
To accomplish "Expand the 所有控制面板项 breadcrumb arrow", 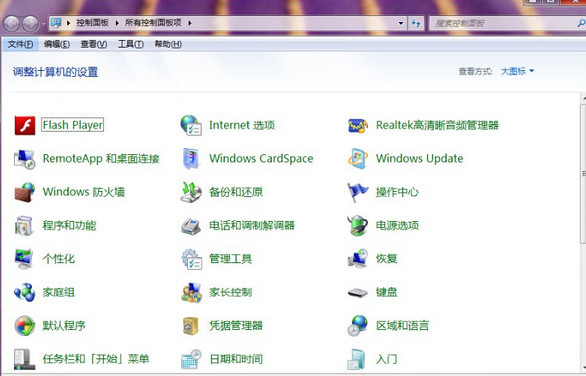I will [x=190, y=23].
